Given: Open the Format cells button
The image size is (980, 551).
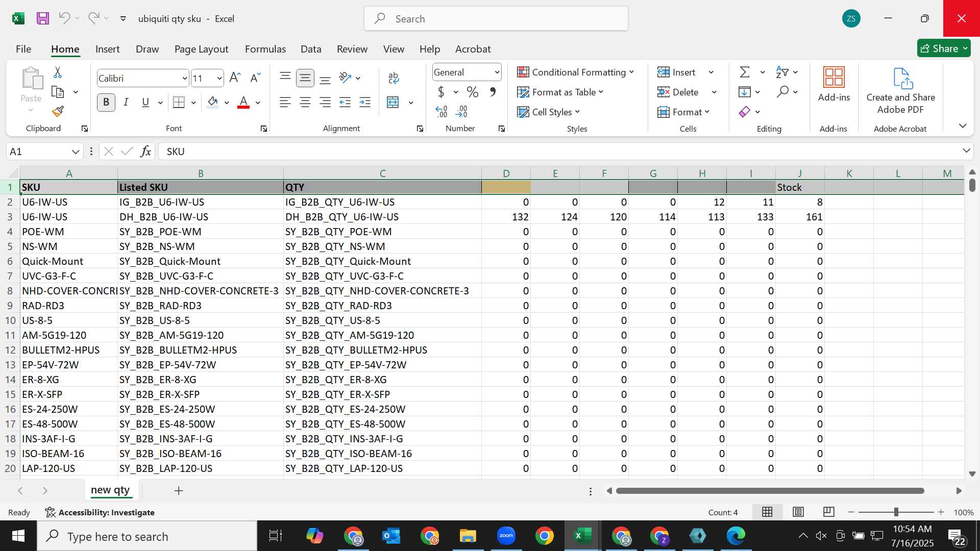Looking at the screenshot, I should [683, 112].
